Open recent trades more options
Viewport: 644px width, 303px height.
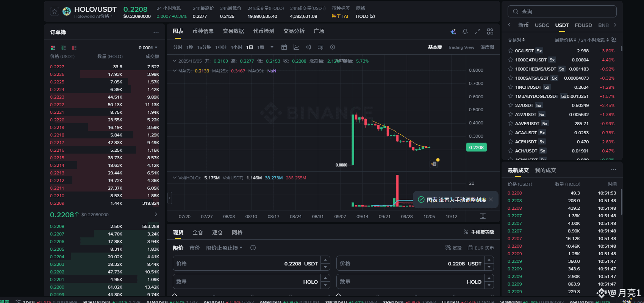coord(614,170)
